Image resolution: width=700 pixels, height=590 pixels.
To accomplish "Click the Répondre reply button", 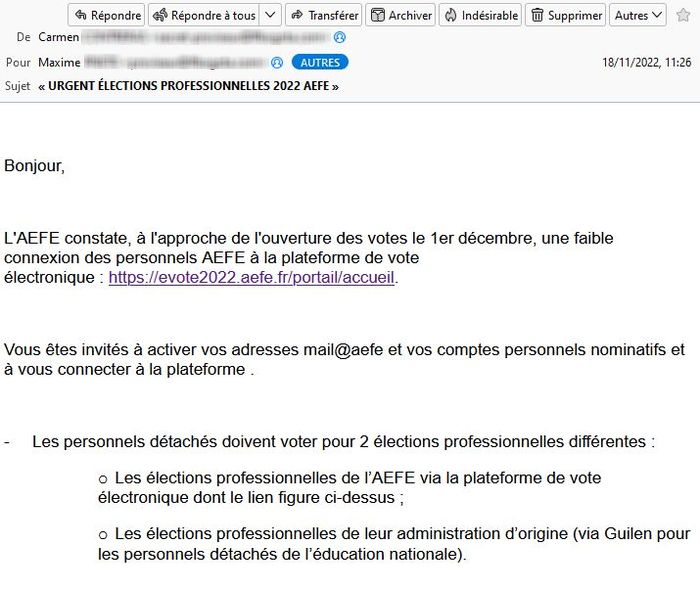I will (106, 15).
